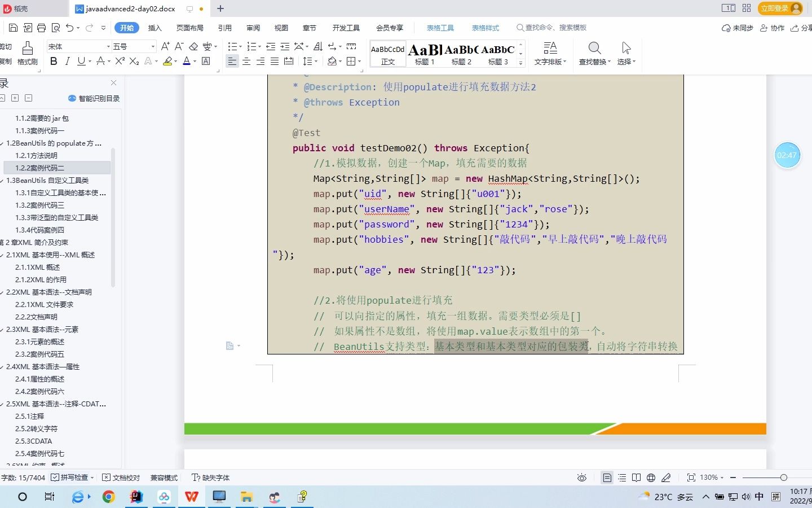Open the 插入 ribbon tab

[155, 28]
